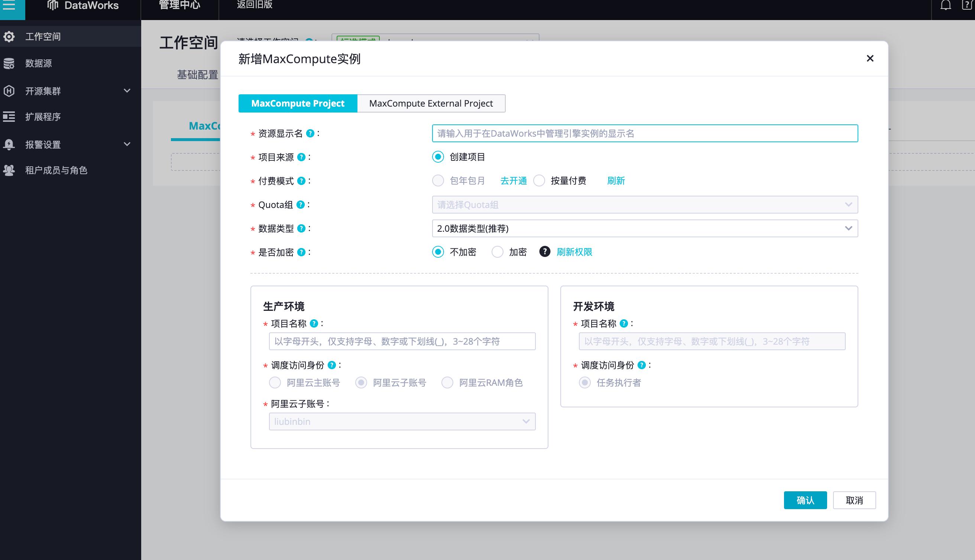Viewport: 975px width, 560px height.
Task: Open the 请选择Quota组 dropdown
Action: 644,205
